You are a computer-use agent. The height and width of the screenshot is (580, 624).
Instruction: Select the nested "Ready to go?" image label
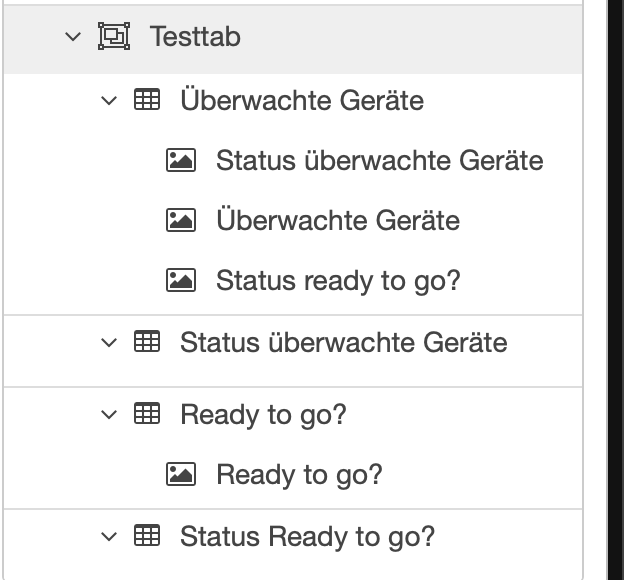[299, 474]
